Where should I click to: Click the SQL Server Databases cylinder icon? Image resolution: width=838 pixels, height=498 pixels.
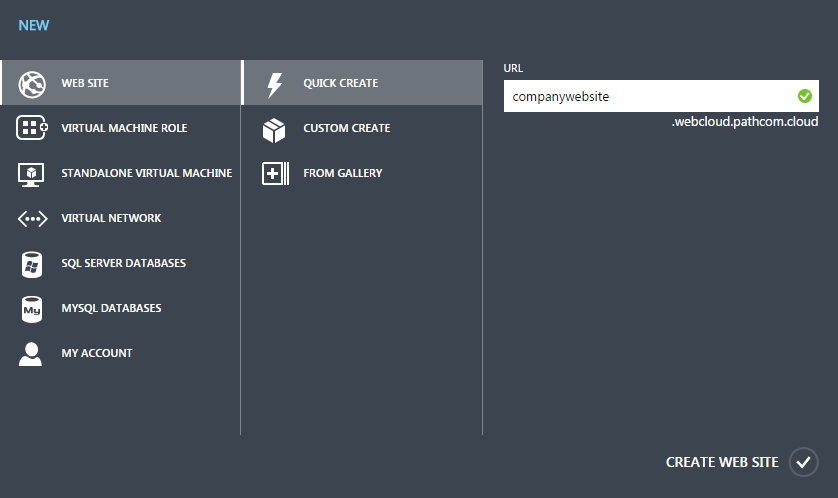pyautogui.click(x=32, y=264)
